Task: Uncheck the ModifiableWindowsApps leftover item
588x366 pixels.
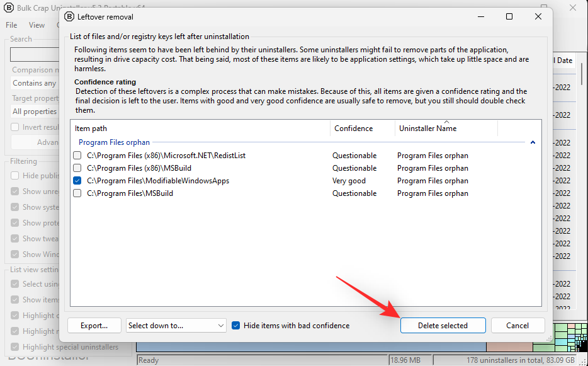Action: pos(77,180)
